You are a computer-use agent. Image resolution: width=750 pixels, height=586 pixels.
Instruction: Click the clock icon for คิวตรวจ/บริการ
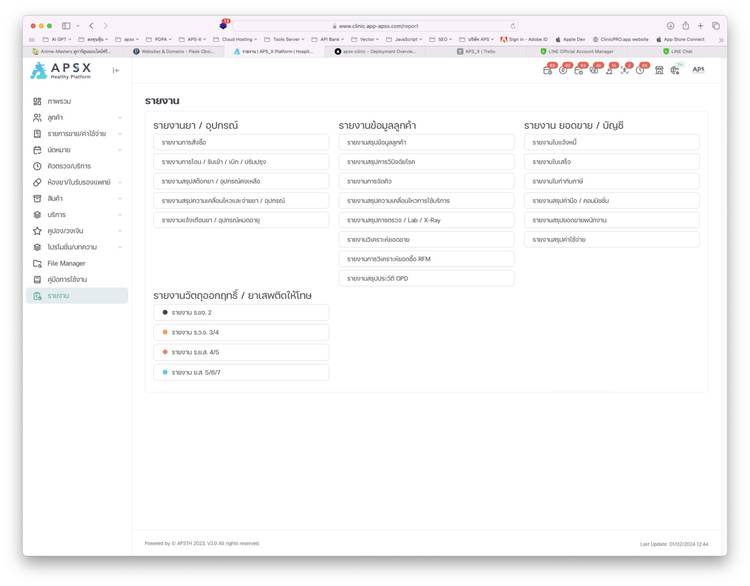37,166
